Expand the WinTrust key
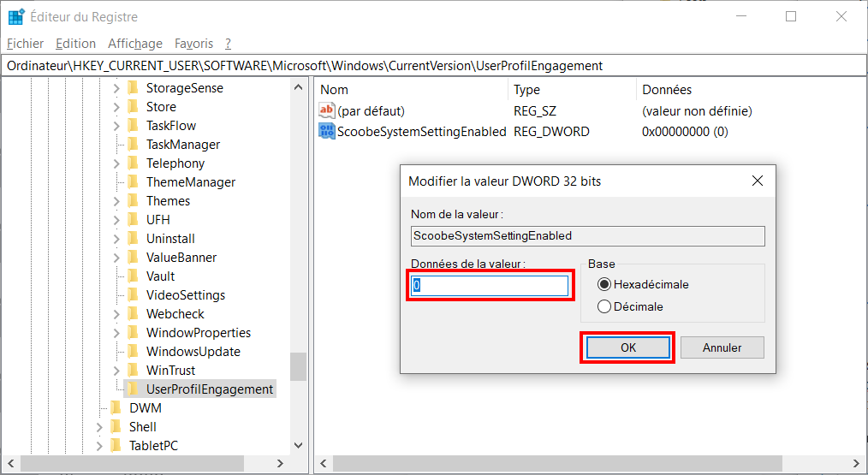Screen dimensions: 868x475 click(116, 371)
